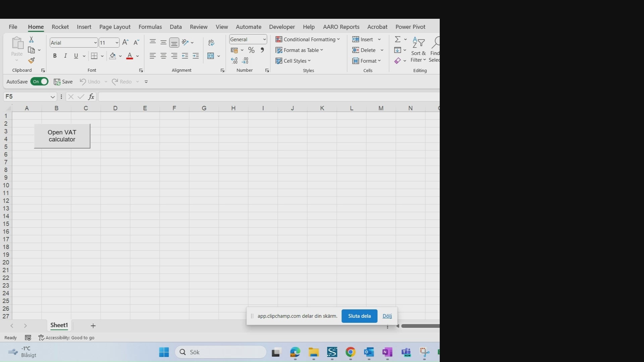644x362 pixels.
Task: Expand the General number format dropdown
Action: click(x=264, y=40)
